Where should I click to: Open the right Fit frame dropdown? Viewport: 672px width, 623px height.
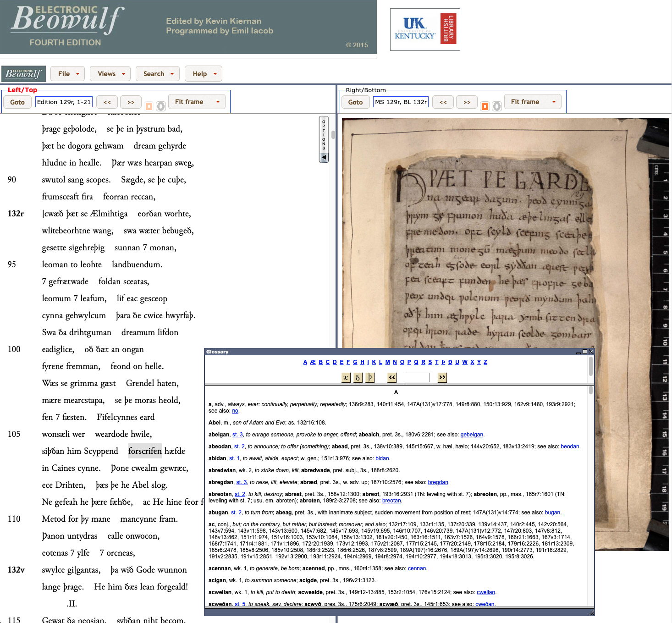533,102
